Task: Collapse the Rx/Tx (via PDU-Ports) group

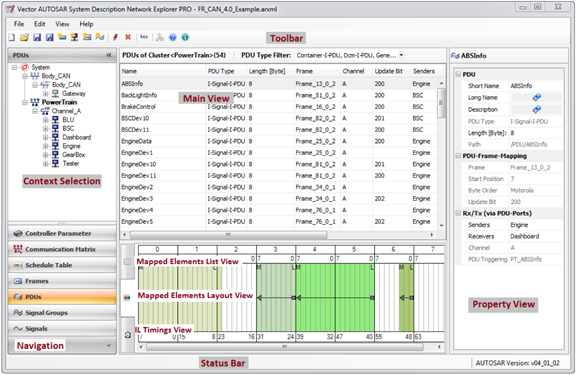Action: (x=458, y=213)
